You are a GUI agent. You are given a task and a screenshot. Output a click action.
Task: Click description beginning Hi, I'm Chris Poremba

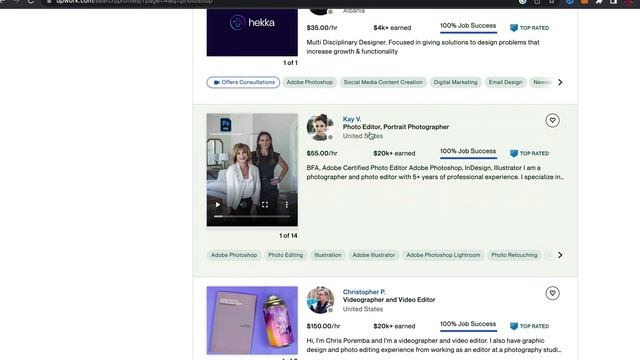[434, 345]
